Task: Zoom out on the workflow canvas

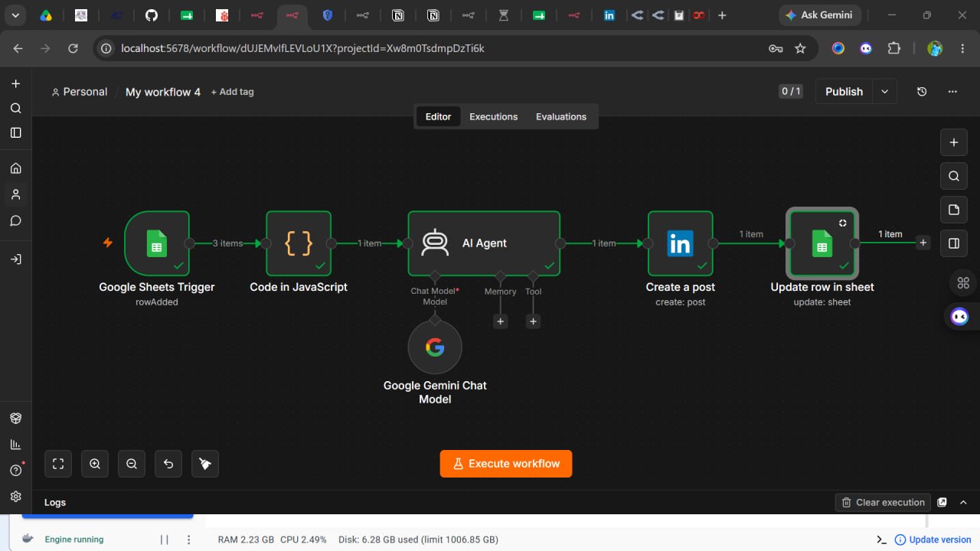Action: point(132,464)
